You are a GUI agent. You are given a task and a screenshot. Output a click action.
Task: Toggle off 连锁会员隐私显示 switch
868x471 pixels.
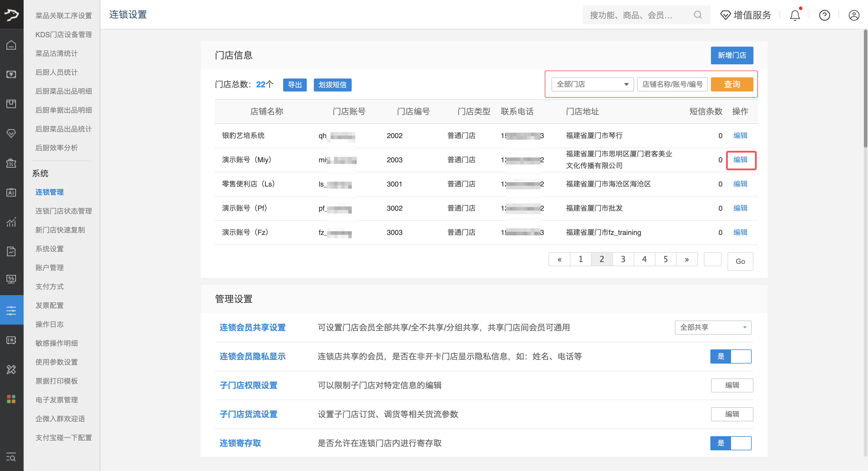(731, 356)
